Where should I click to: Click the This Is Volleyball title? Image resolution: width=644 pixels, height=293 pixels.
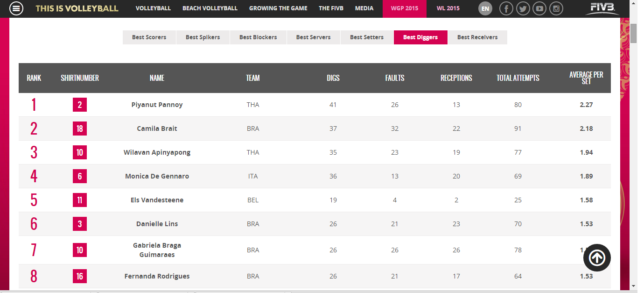[77, 8]
